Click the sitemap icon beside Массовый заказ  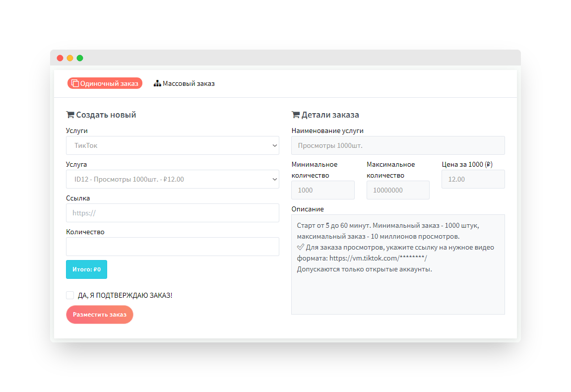pyautogui.click(x=157, y=83)
